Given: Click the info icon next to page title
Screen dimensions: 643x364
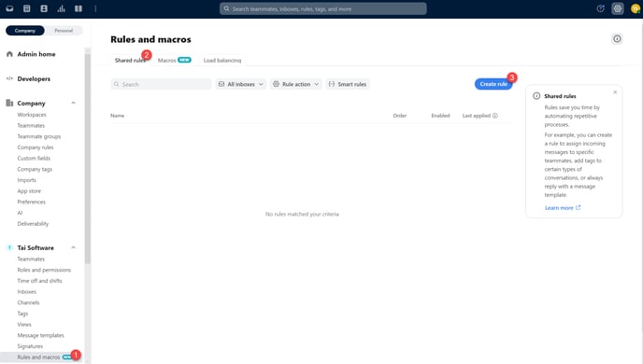Looking at the screenshot, I should (x=617, y=39).
